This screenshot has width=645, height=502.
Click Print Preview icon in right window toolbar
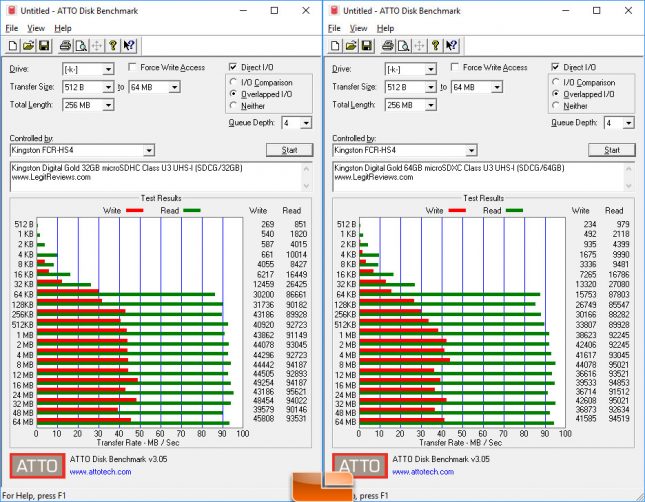pos(404,45)
